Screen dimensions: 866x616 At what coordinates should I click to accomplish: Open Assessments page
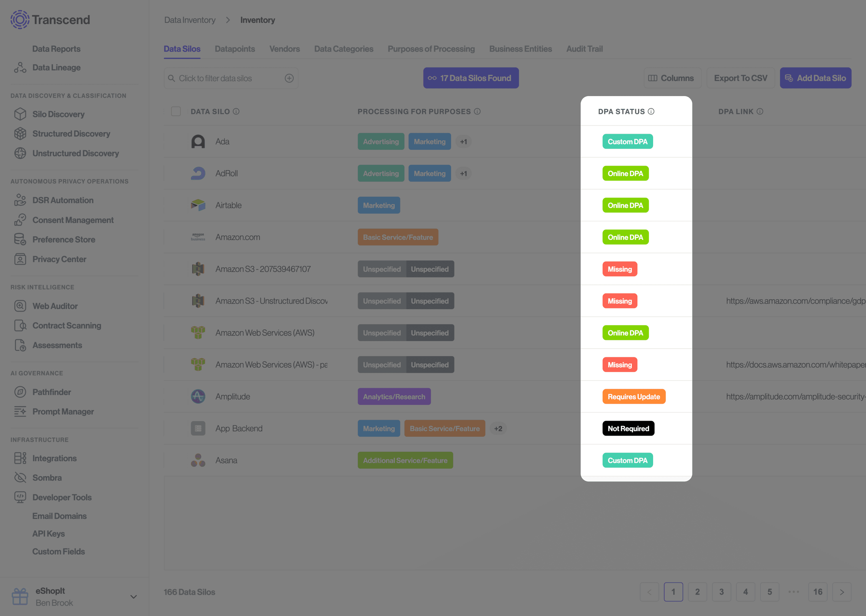(57, 345)
